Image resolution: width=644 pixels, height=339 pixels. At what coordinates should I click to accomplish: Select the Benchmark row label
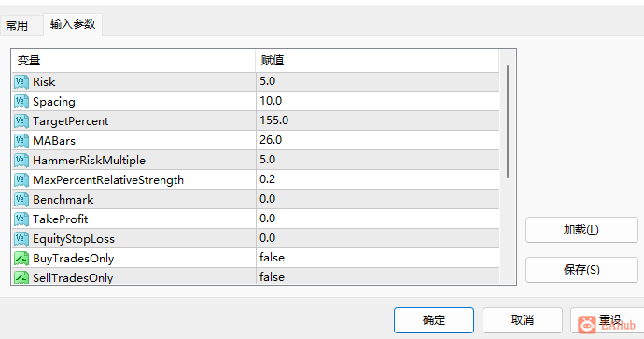[63, 200]
